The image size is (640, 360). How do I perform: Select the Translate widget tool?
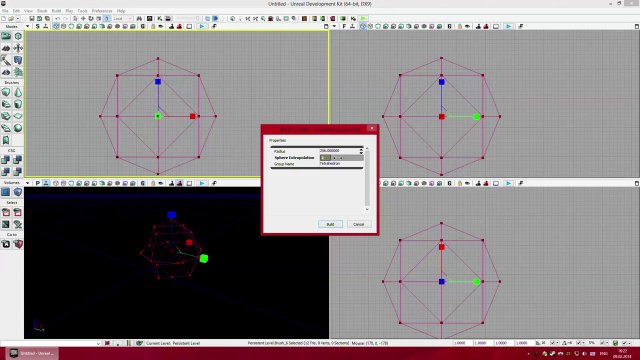coord(83,19)
